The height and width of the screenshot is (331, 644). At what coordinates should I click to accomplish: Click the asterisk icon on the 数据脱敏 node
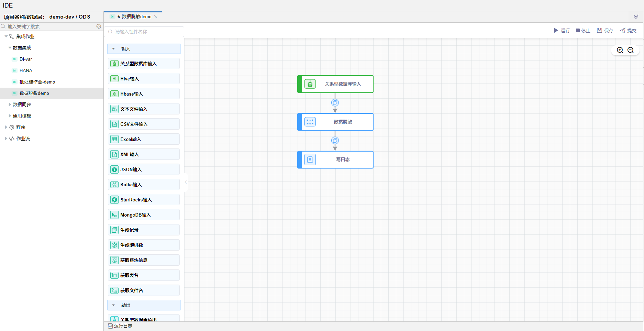coord(310,122)
